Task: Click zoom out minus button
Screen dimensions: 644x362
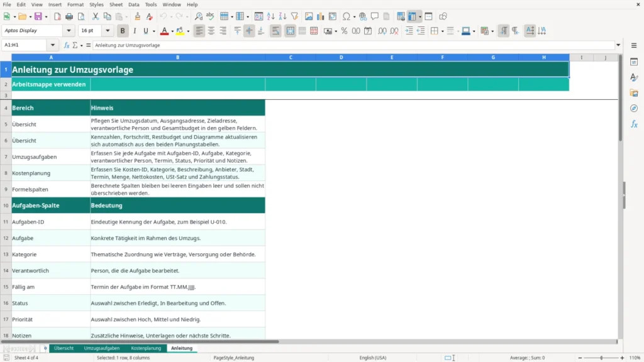Action: (x=580, y=358)
